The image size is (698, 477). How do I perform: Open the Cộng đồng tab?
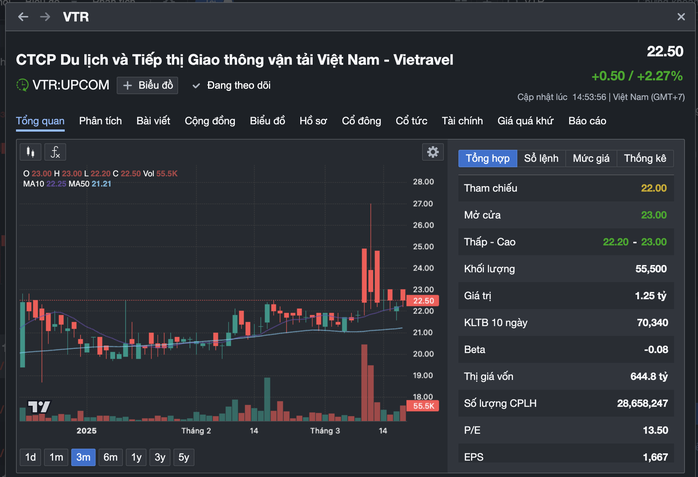pyautogui.click(x=210, y=121)
